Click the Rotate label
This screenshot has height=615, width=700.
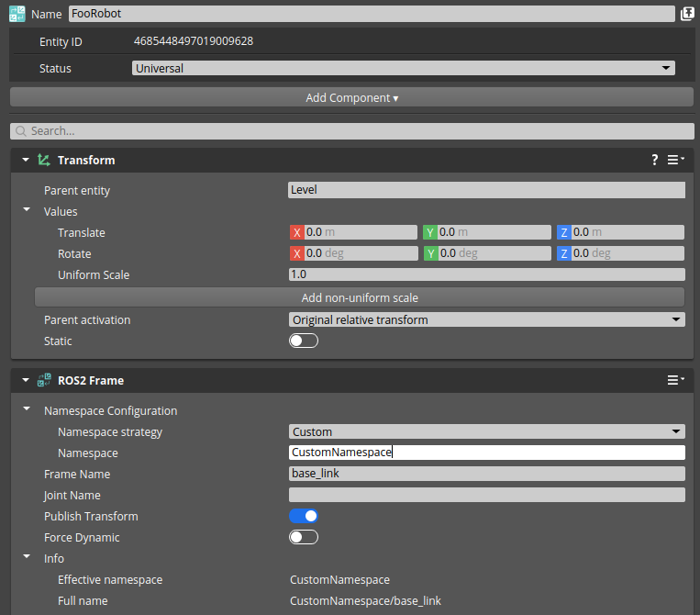[x=74, y=253]
